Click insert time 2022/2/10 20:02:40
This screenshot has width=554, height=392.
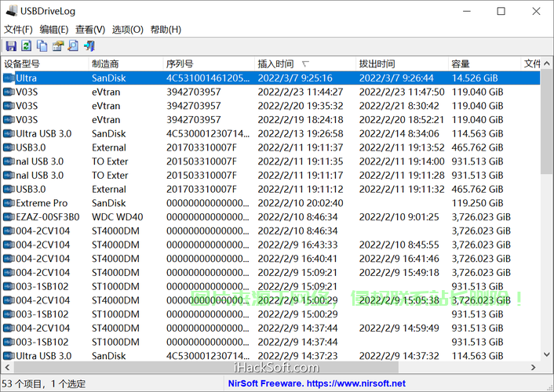[301, 203]
